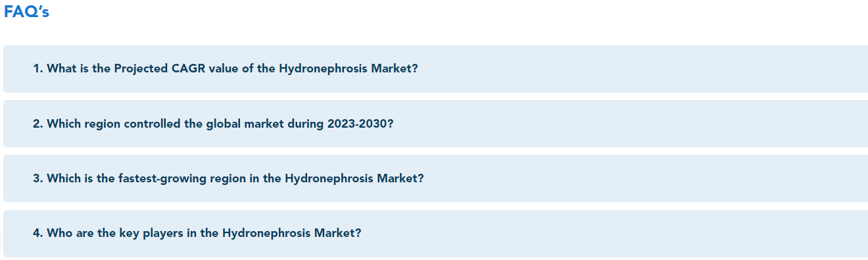Toggle the 'Which is the fastest-growing region' row
This screenshot has width=868, height=260.
coord(435,178)
